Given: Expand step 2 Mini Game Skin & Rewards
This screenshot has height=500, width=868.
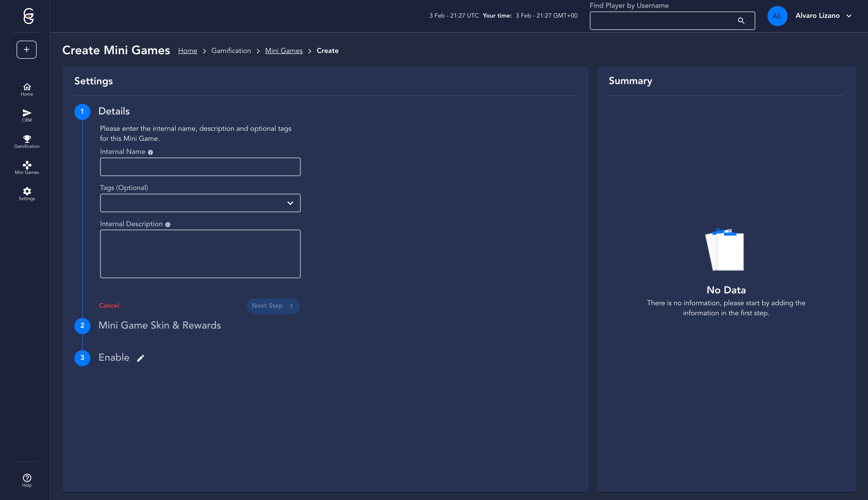Looking at the screenshot, I should (159, 325).
